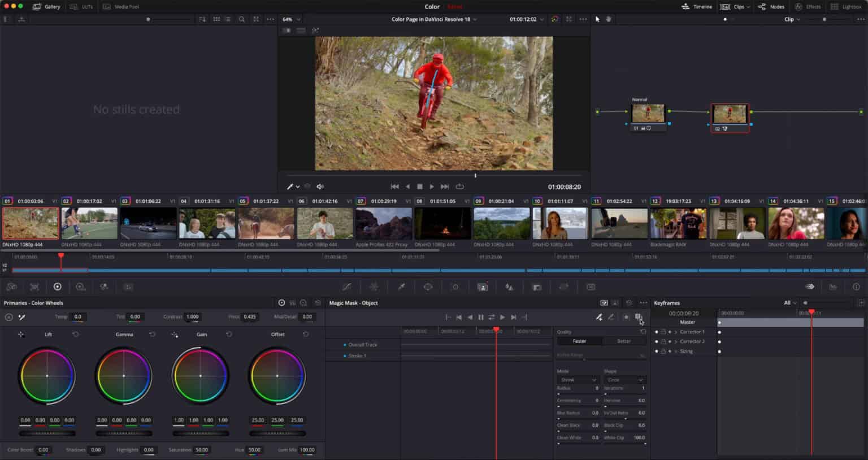Show the Nodes panel tab
Viewport: 868px width, 460px height.
pyautogui.click(x=771, y=7)
